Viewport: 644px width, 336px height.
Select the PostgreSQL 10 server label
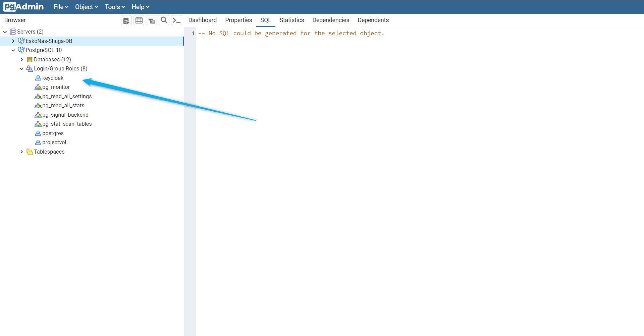pyautogui.click(x=44, y=50)
